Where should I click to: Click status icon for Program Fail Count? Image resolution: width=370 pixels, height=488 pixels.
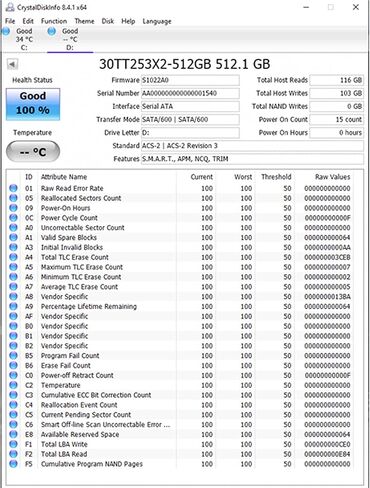[13, 355]
